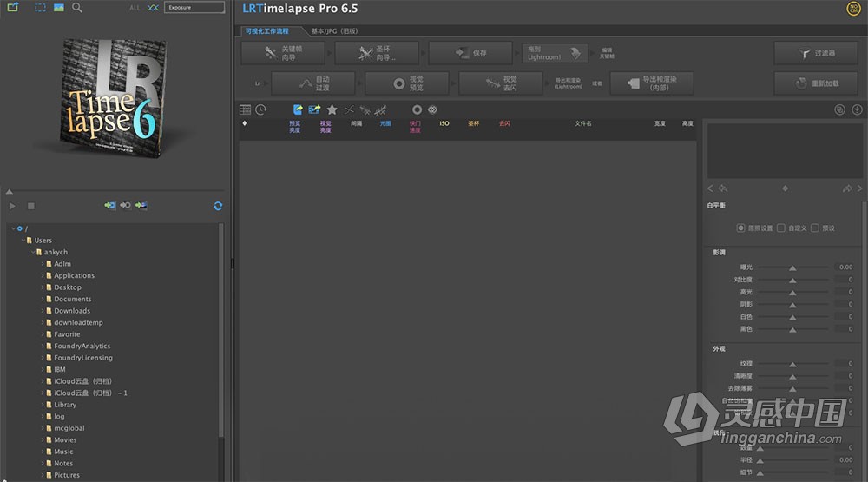Click the 曝光 exposure slider
The height and width of the screenshot is (482, 868).
[792, 267]
